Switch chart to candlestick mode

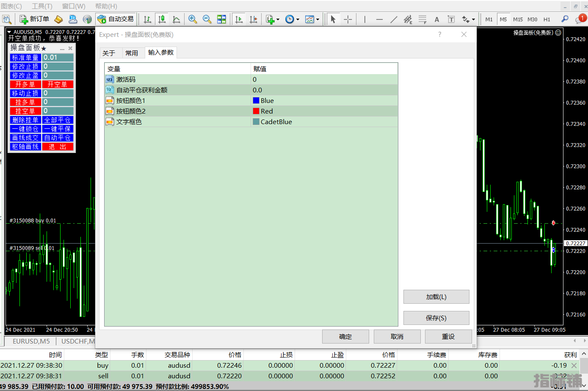pos(162,19)
